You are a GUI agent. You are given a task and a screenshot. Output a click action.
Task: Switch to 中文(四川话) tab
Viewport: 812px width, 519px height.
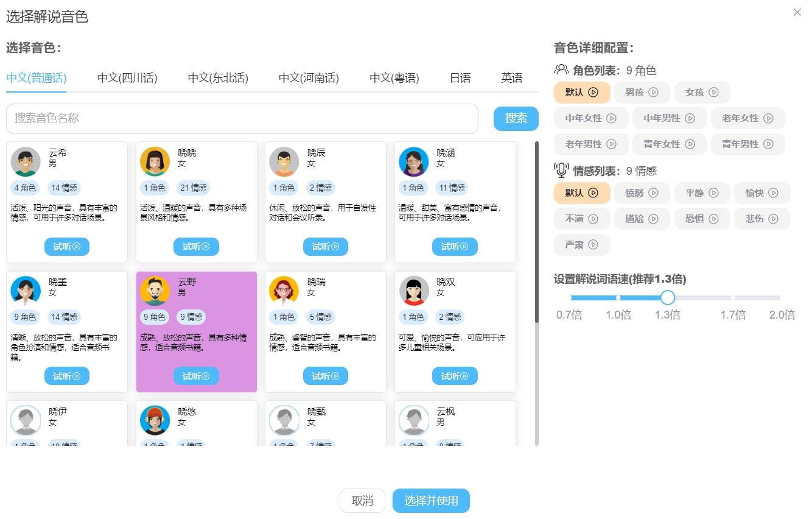(x=127, y=78)
